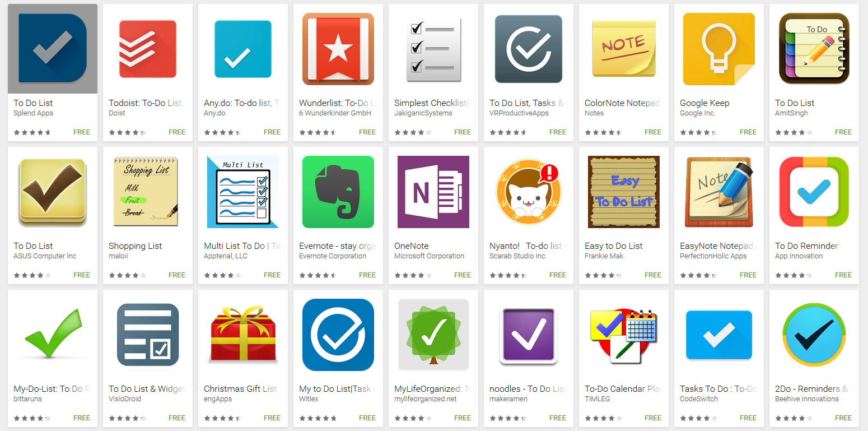Open the Shopping List app title
This screenshot has width=868, height=431.
click(x=136, y=246)
